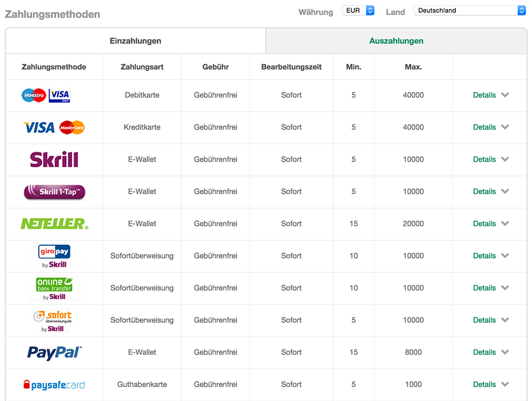Expand details chevron for PayPal row
Viewport: 532px width, 401px height.
(505, 352)
